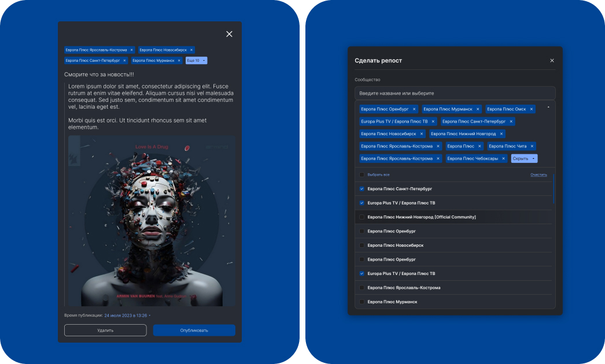The width and height of the screenshot is (605, 364).
Task: Remove Европа Плюс Оренбург tag in repost dialog
Action: pyautogui.click(x=414, y=109)
